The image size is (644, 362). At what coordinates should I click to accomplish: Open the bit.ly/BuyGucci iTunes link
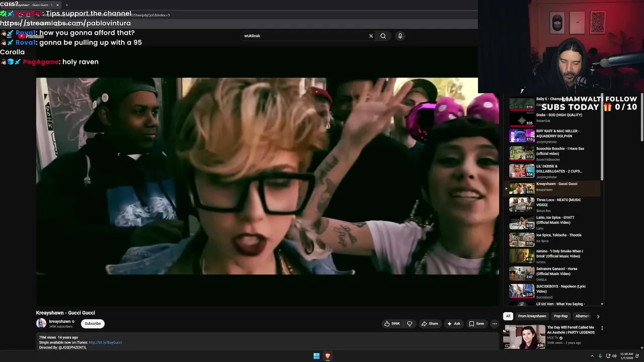point(105,342)
